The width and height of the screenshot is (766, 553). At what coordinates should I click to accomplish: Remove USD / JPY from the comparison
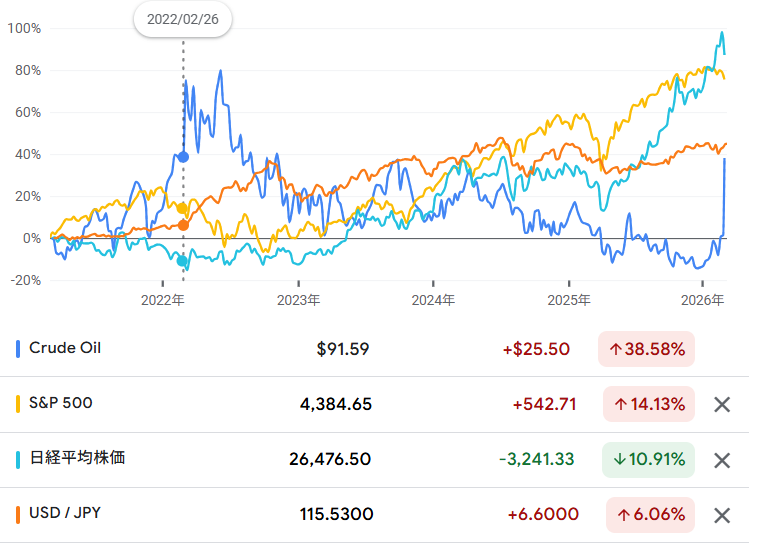point(722,515)
